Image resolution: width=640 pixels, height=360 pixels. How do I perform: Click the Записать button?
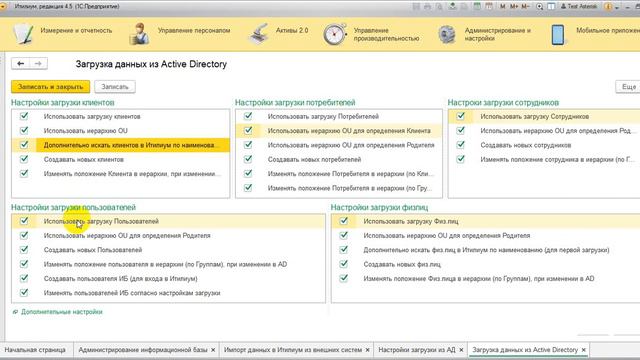click(115, 87)
